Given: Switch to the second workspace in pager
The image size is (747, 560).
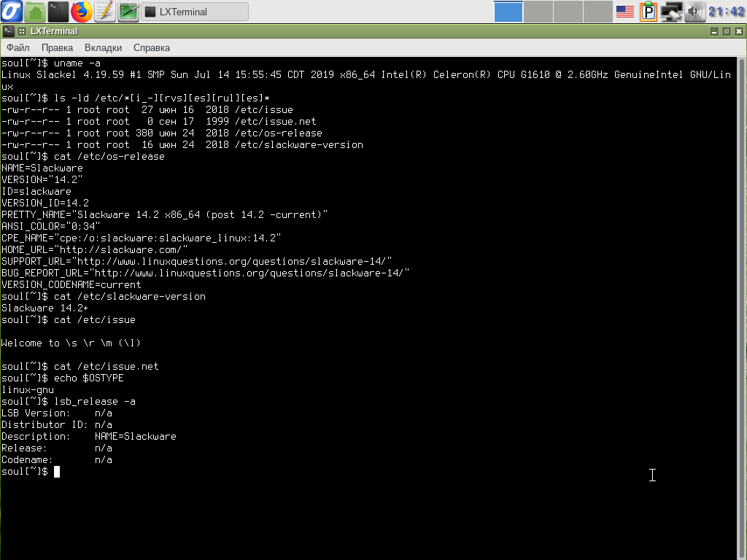Looking at the screenshot, I should click(538, 12).
